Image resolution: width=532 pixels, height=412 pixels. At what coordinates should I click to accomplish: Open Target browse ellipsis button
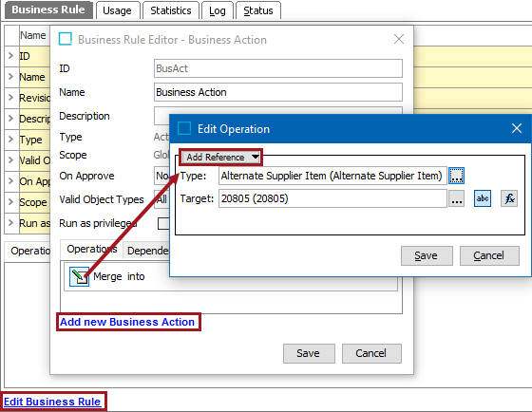(x=456, y=198)
